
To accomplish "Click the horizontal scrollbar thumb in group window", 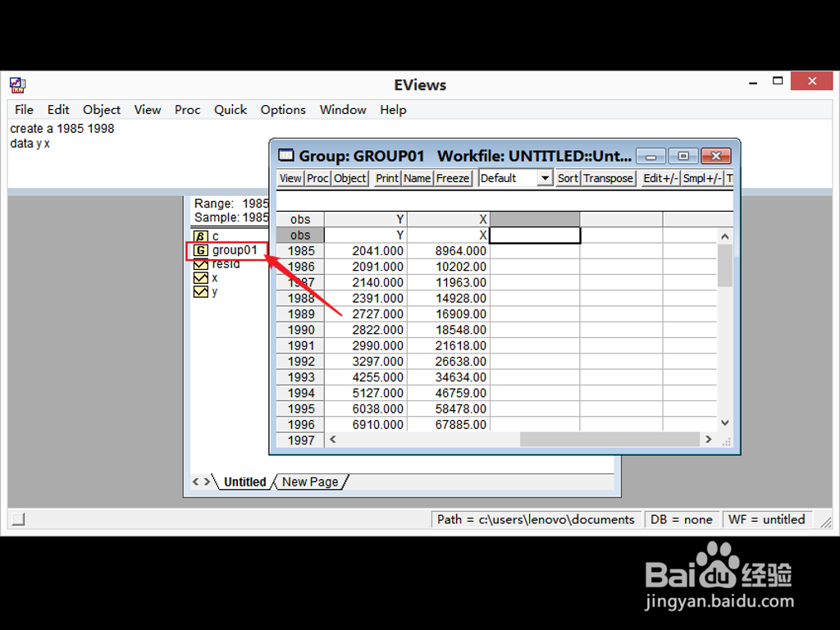I will coord(609,440).
